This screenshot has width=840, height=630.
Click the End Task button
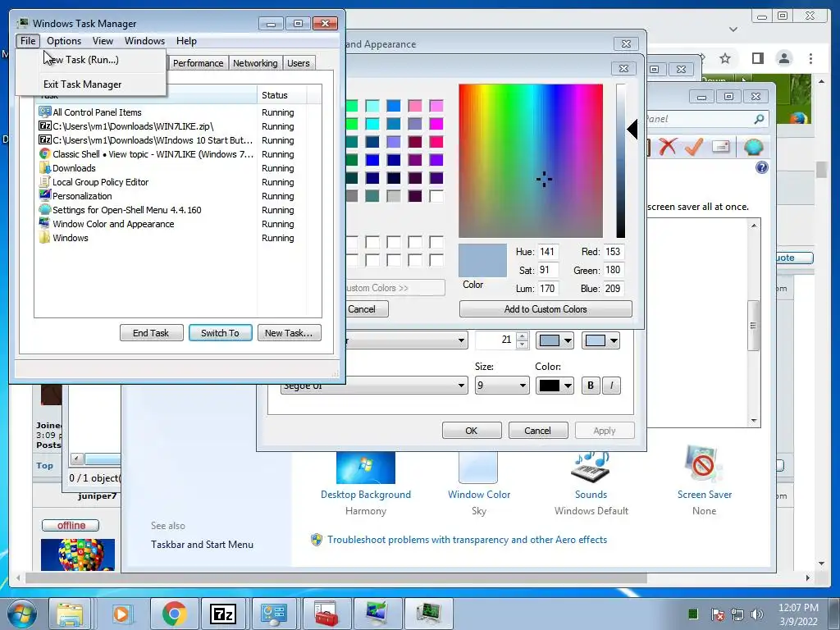[151, 333]
